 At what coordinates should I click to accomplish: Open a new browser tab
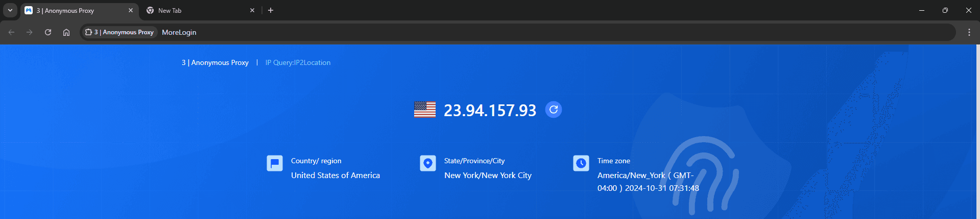point(271,10)
